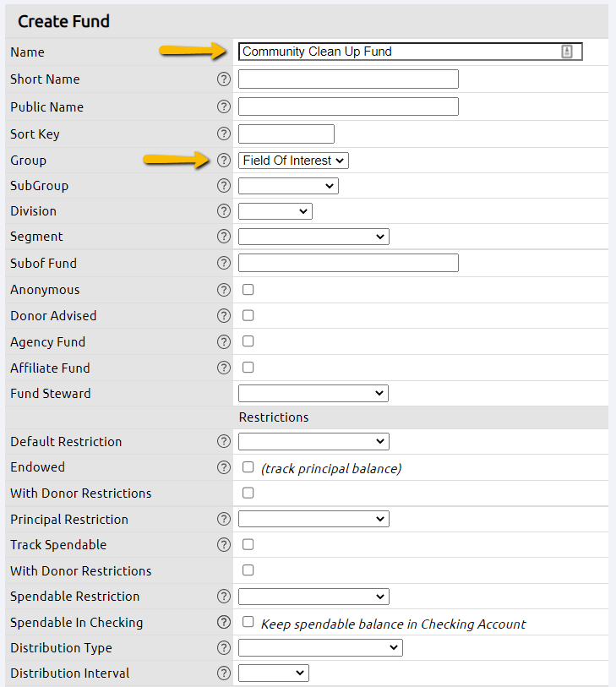Open help for Spendable In Checking
The width and height of the screenshot is (616, 687).
[x=223, y=622]
